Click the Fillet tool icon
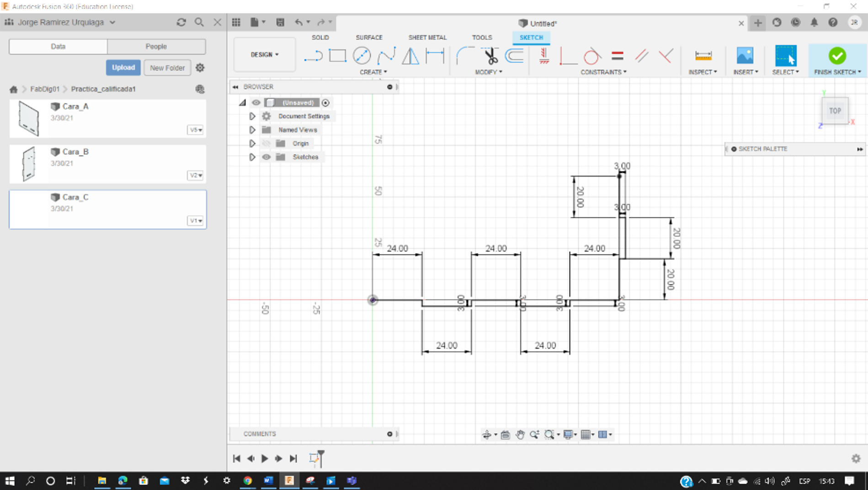Image resolution: width=868 pixels, height=490 pixels. [x=464, y=56]
